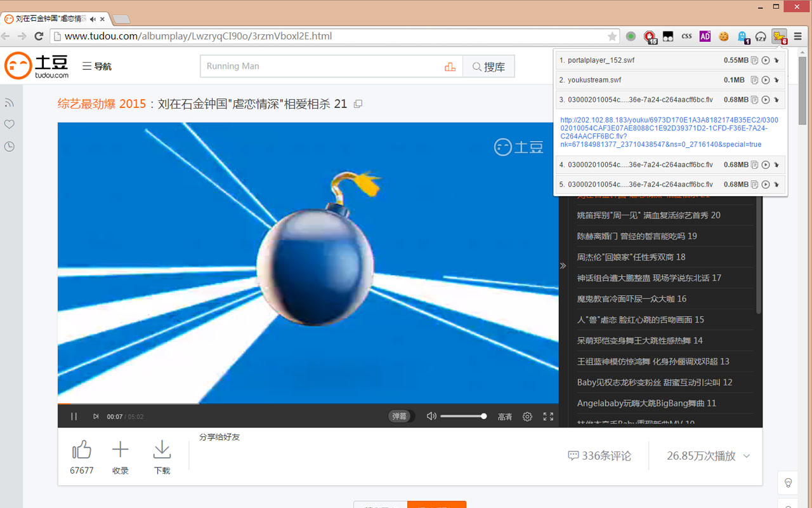The width and height of the screenshot is (812, 508).
Task: Click pop-out icon beside video title
Action: pos(358,104)
